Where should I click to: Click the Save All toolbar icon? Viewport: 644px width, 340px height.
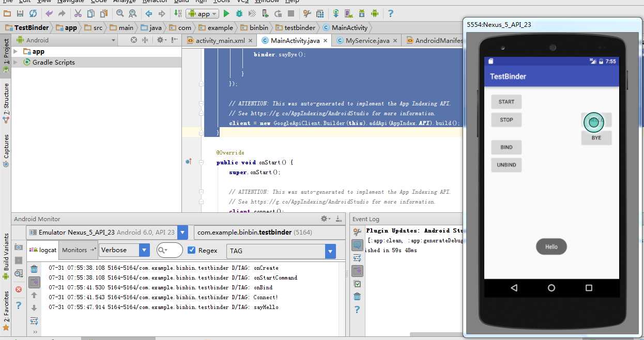(20, 13)
